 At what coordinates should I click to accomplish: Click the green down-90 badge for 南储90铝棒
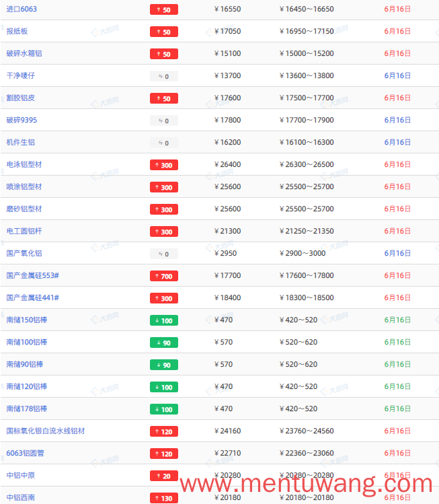(x=164, y=365)
